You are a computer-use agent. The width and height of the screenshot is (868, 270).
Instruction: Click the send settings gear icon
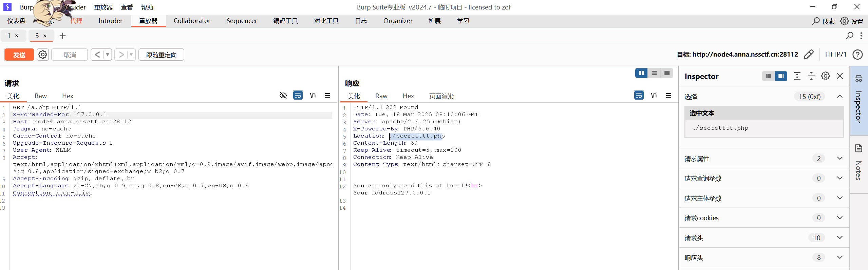(42, 55)
